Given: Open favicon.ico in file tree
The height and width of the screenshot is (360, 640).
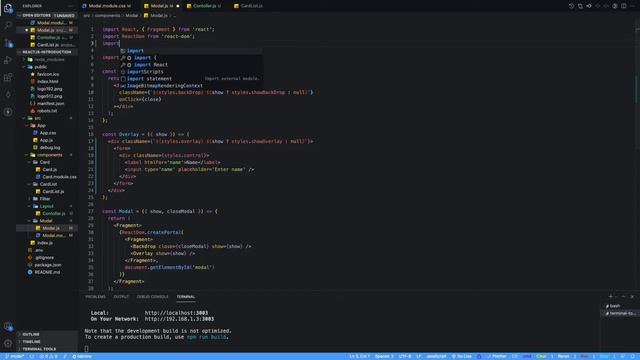Looking at the screenshot, I should pos(47,74).
